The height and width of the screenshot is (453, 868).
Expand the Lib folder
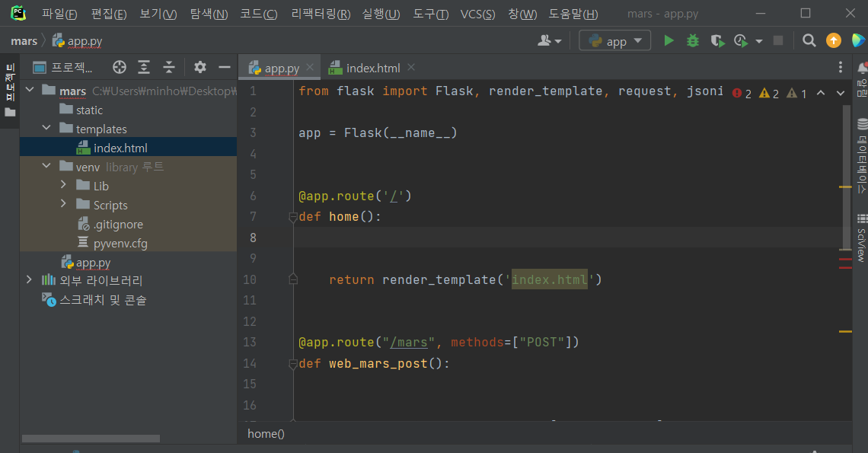click(64, 184)
